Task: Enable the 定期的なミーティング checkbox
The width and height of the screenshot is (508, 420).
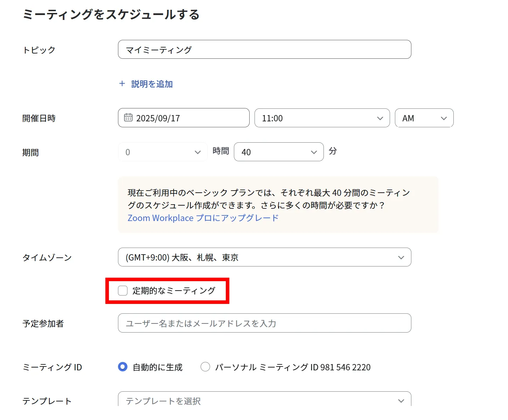Action: [x=123, y=291]
